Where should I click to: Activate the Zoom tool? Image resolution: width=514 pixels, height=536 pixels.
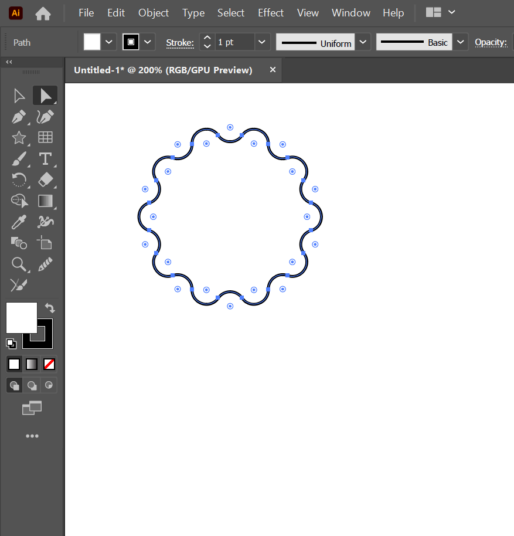pyautogui.click(x=19, y=264)
